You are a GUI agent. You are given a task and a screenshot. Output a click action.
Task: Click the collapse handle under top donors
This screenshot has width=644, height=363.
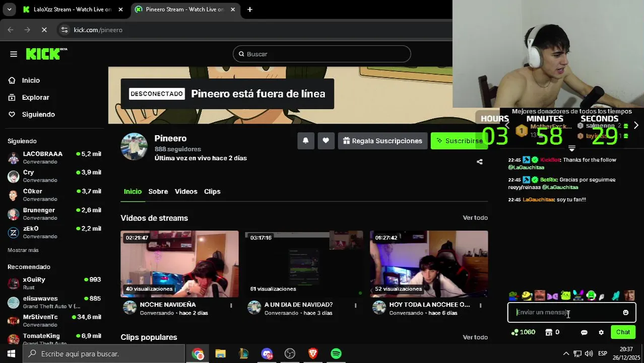click(x=571, y=148)
